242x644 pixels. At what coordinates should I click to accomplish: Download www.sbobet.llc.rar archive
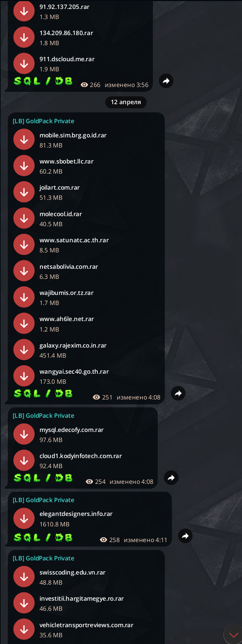click(24, 165)
